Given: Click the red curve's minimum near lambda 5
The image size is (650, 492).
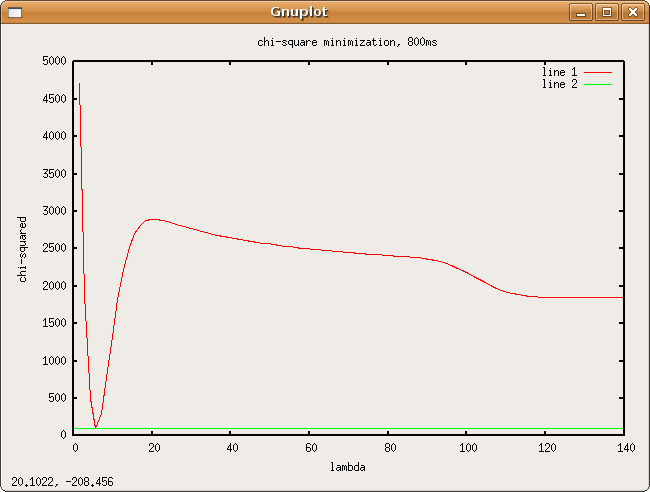Looking at the screenshot, I should (95, 427).
